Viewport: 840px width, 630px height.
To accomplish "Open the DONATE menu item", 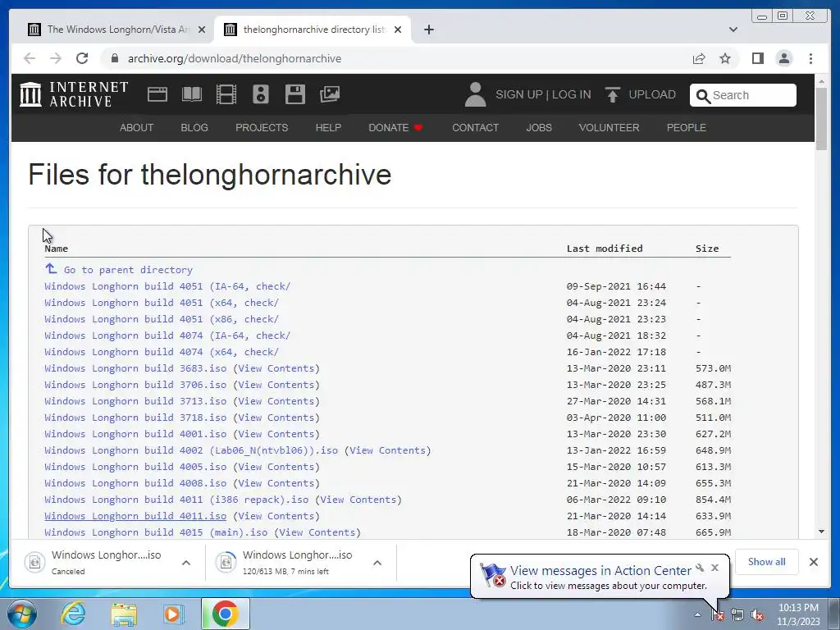I will click(395, 127).
